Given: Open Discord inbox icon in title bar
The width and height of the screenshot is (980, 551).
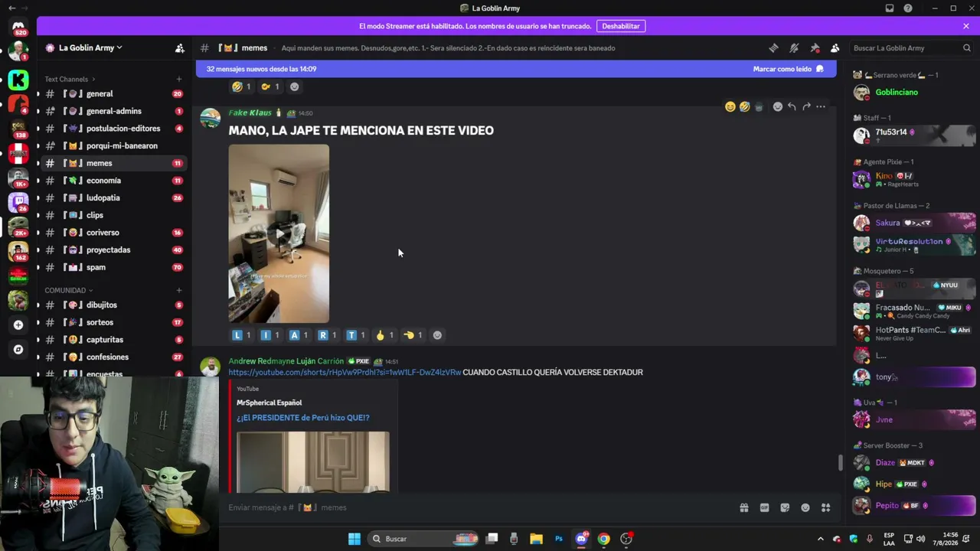Looking at the screenshot, I should (890, 8).
